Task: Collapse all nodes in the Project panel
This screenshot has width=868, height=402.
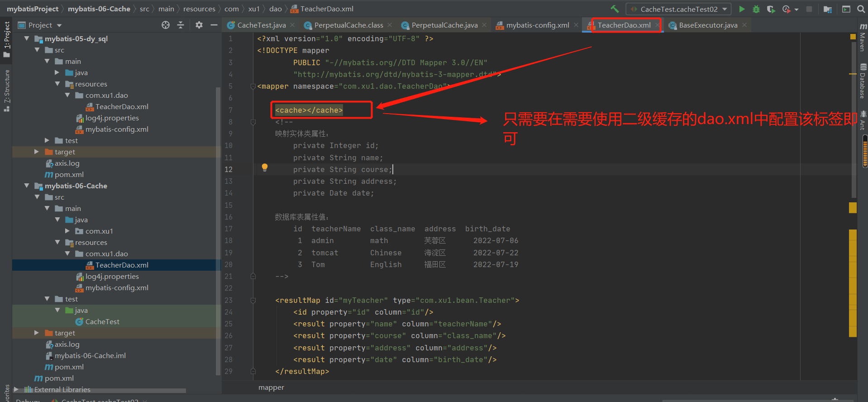Action: [x=181, y=25]
